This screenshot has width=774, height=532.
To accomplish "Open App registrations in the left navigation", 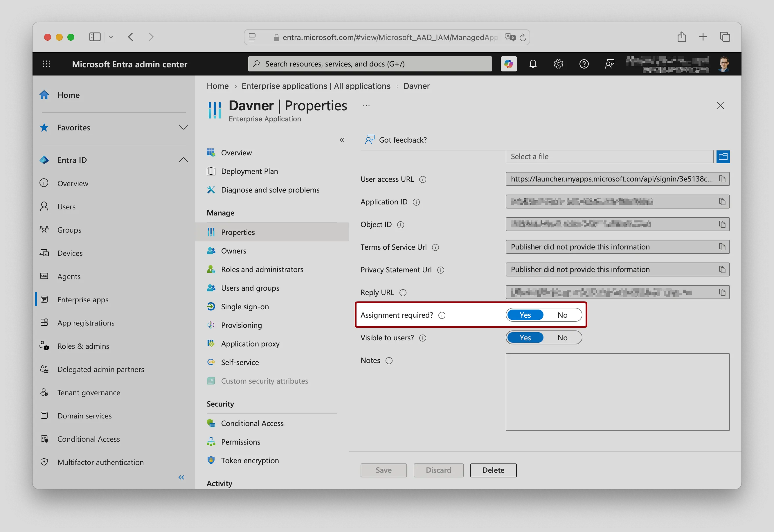I will click(86, 323).
